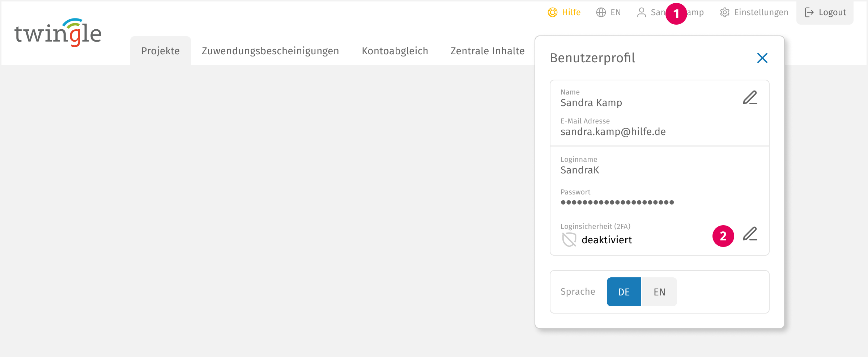
Task: Click the deactivated shield icon
Action: coord(569,240)
